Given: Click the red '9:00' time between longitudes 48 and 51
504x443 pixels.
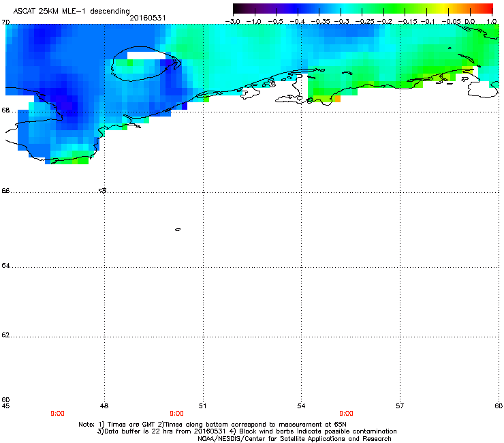Looking at the screenshot, I should pyautogui.click(x=177, y=414).
